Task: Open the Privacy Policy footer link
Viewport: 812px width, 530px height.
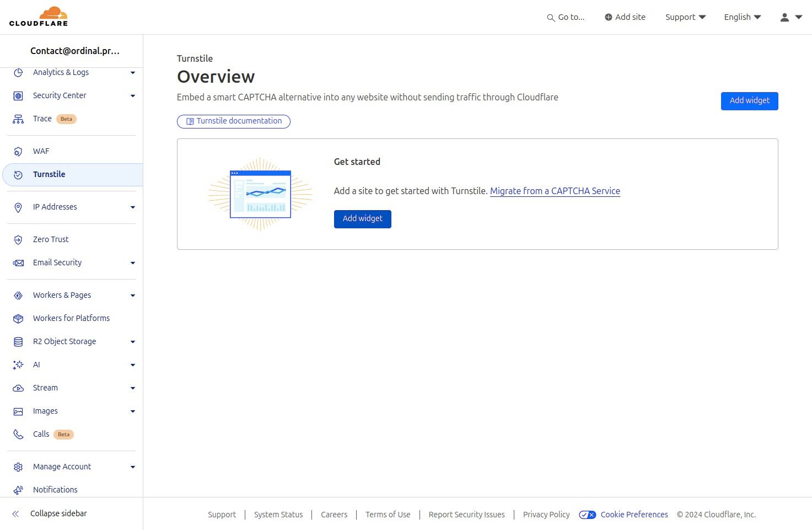Action: pyautogui.click(x=546, y=515)
